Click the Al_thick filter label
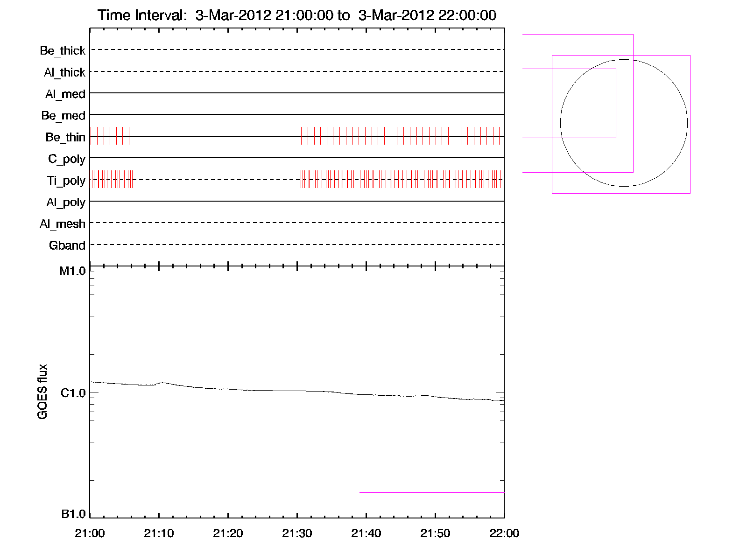Viewport: 747px width, 560px height. tap(64, 72)
